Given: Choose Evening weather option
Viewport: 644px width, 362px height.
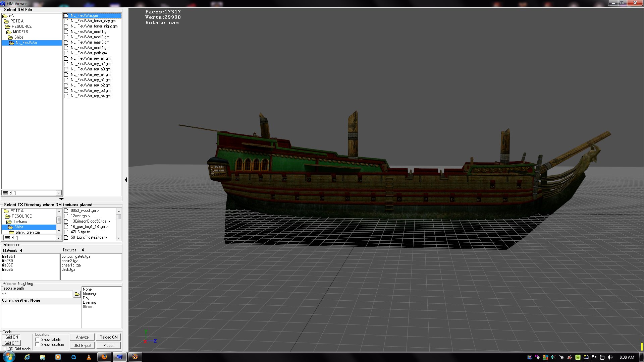Looking at the screenshot, I should click(x=89, y=302).
